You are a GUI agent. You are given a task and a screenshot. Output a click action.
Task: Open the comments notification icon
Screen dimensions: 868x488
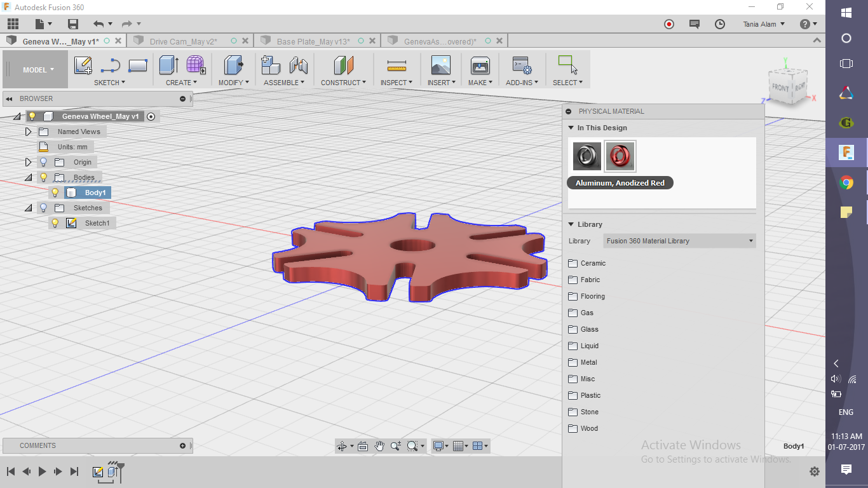(x=695, y=24)
